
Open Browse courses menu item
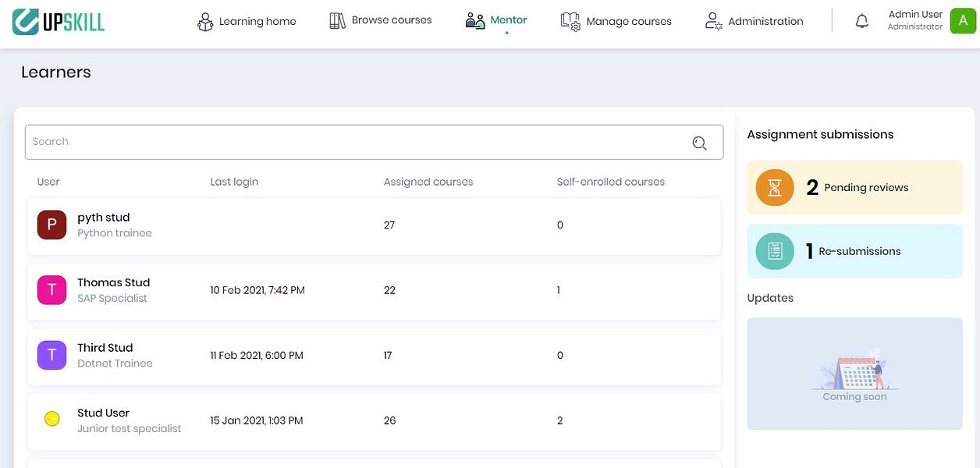[380, 20]
